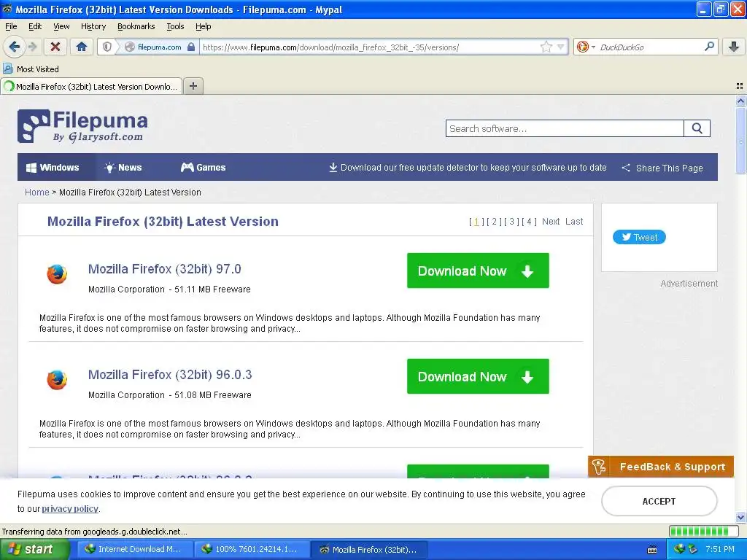This screenshot has width=747, height=560.
Task: Accept the cookie notice
Action: point(659,501)
